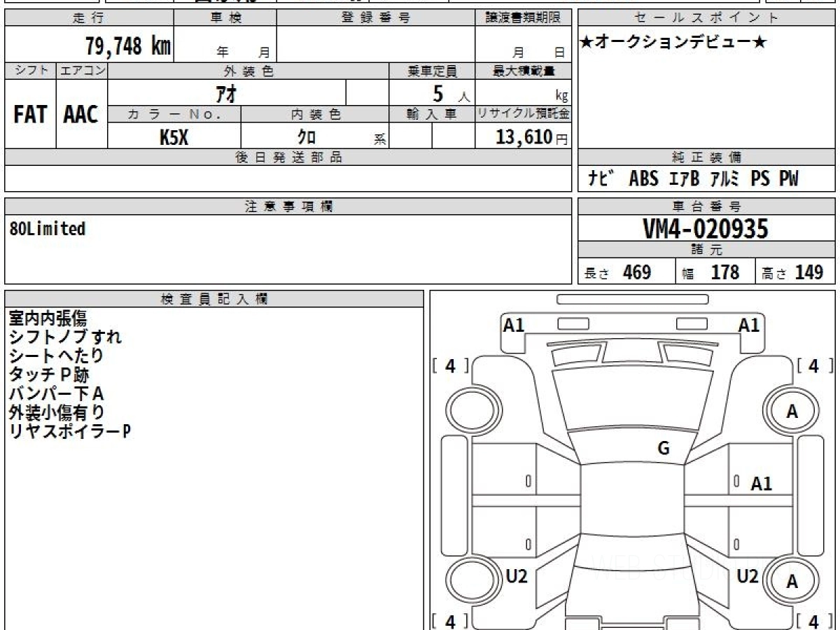
Task: Select the ナビ equipment entry
Action: coord(601,178)
